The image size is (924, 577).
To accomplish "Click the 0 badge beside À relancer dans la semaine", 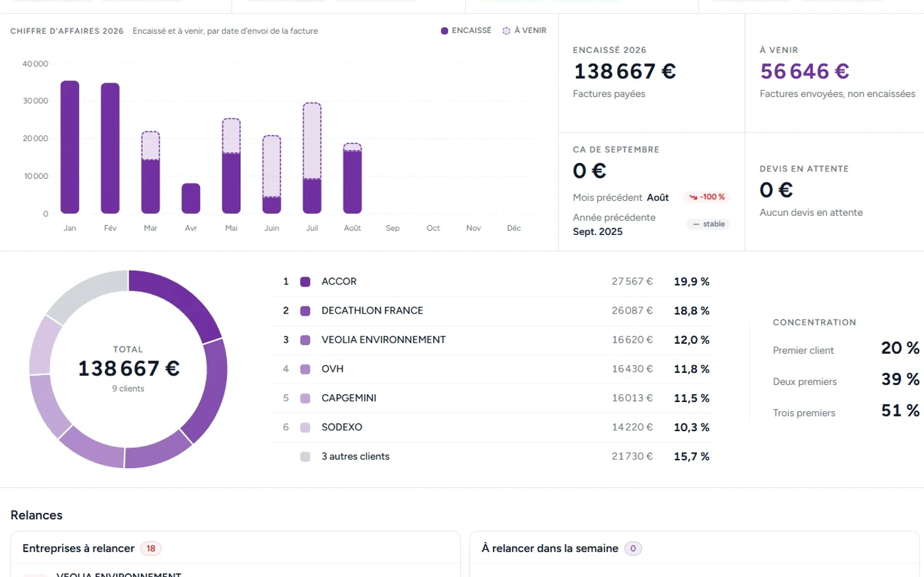I will (x=633, y=549).
